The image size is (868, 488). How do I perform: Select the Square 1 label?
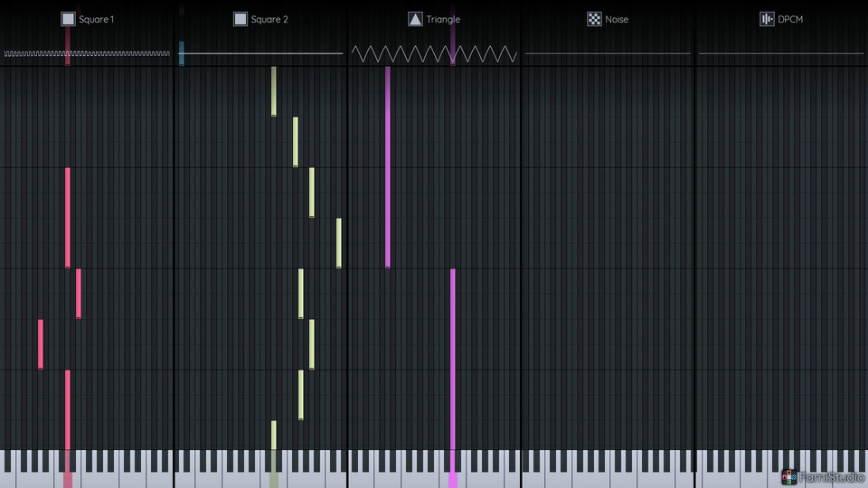(x=97, y=19)
